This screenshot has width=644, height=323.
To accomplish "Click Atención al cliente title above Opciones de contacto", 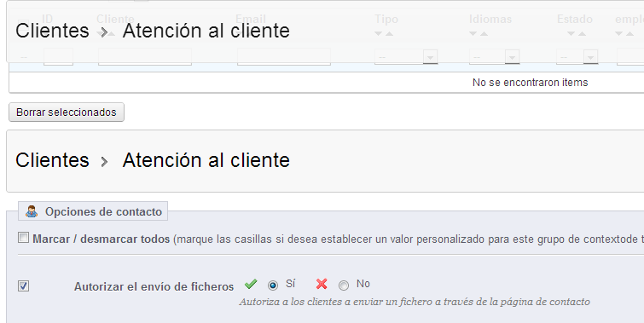I will 206,160.
